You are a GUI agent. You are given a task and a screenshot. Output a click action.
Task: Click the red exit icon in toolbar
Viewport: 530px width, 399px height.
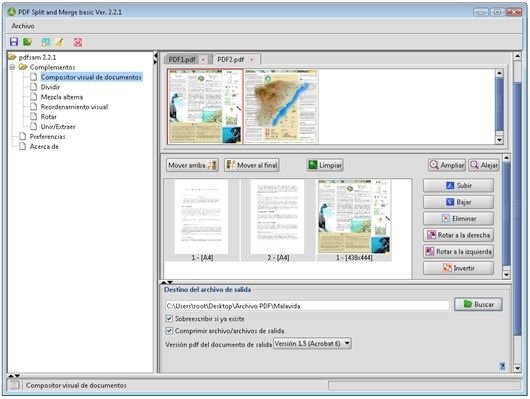[x=78, y=42]
